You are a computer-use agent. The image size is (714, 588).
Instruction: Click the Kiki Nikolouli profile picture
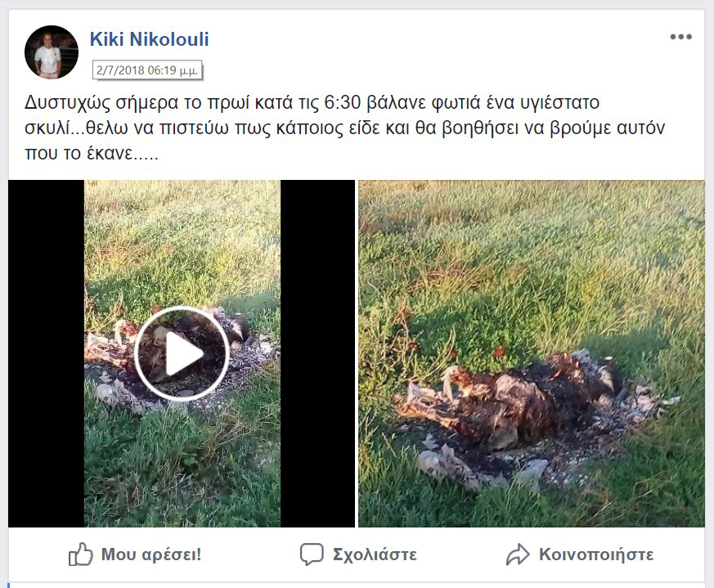point(52,52)
